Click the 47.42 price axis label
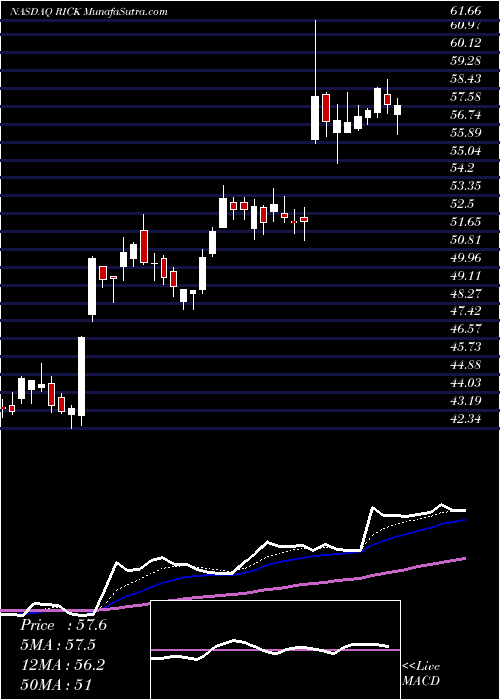500x700 pixels. pyautogui.click(x=466, y=311)
